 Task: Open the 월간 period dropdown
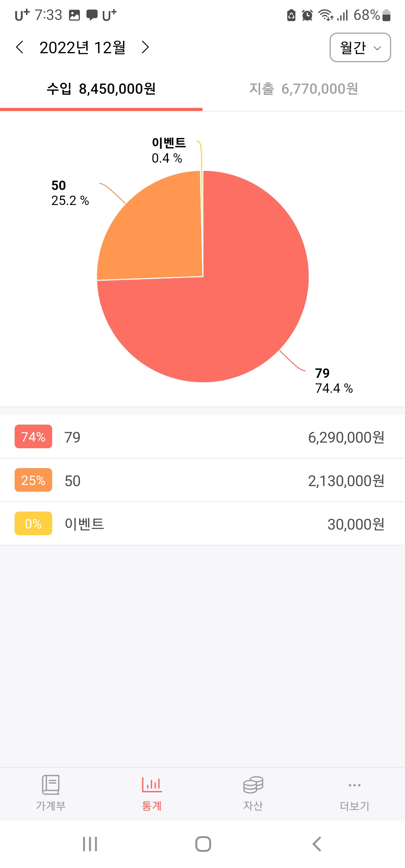point(360,48)
